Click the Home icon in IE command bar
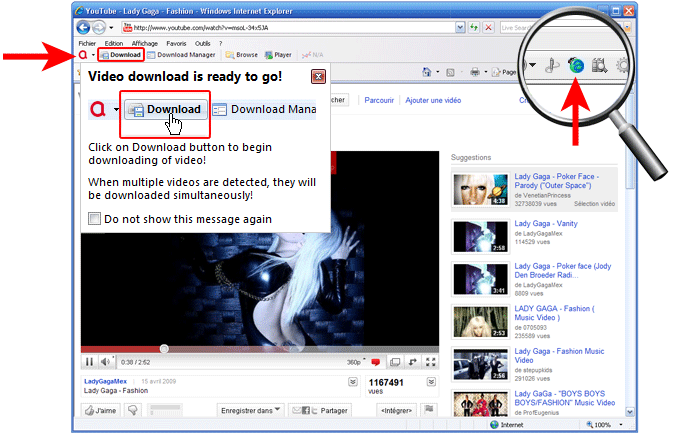 426,72
